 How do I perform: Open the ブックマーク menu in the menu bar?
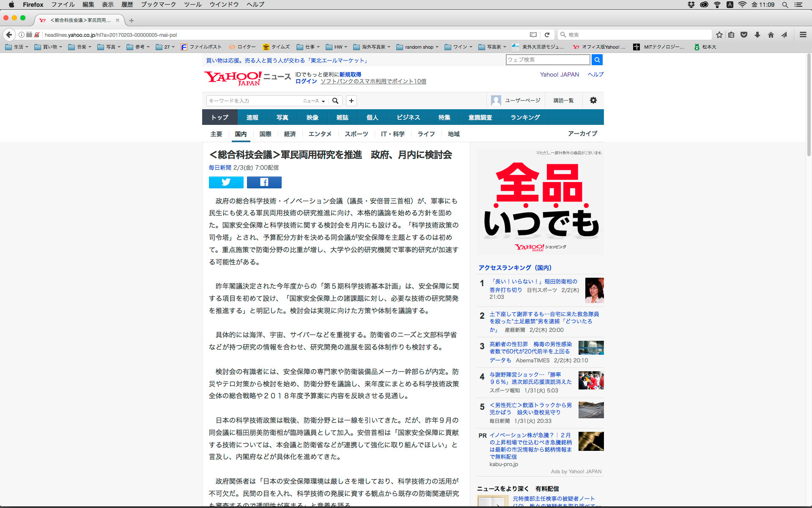(158, 5)
